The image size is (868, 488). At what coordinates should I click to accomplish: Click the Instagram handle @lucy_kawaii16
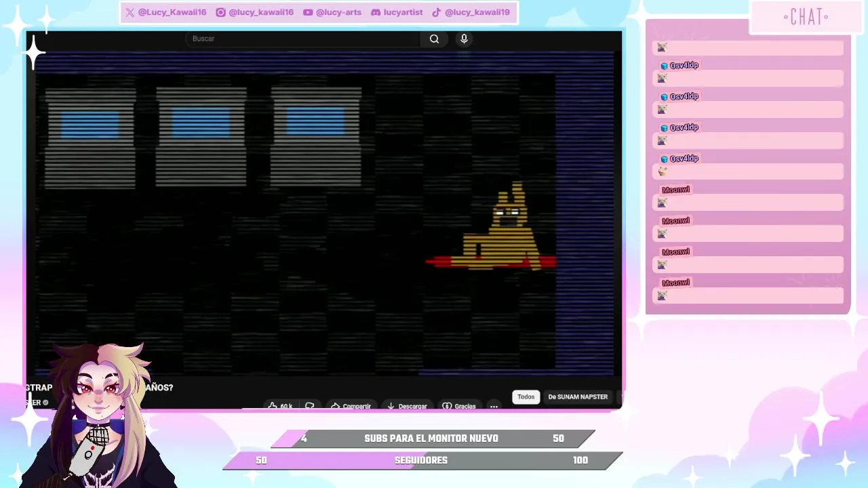click(x=255, y=12)
